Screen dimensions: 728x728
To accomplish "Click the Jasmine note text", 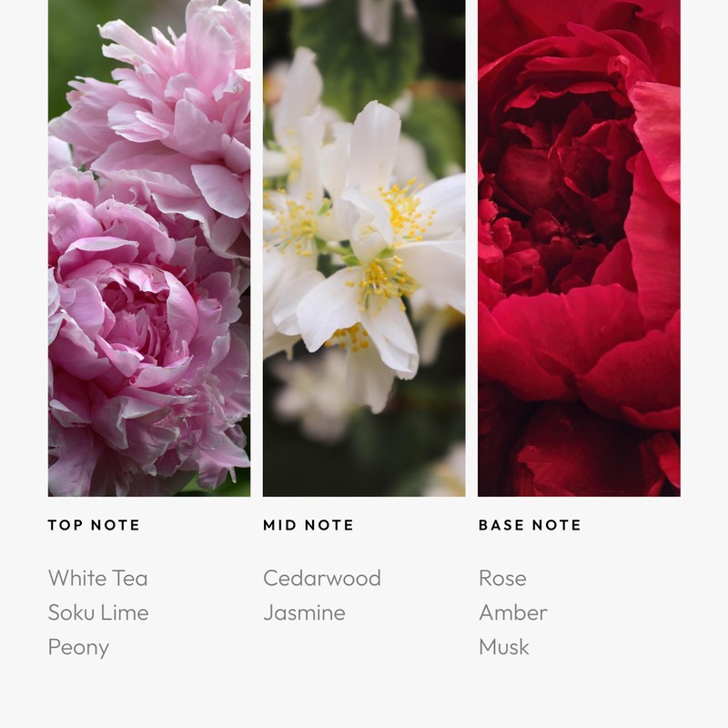I will [x=305, y=612].
